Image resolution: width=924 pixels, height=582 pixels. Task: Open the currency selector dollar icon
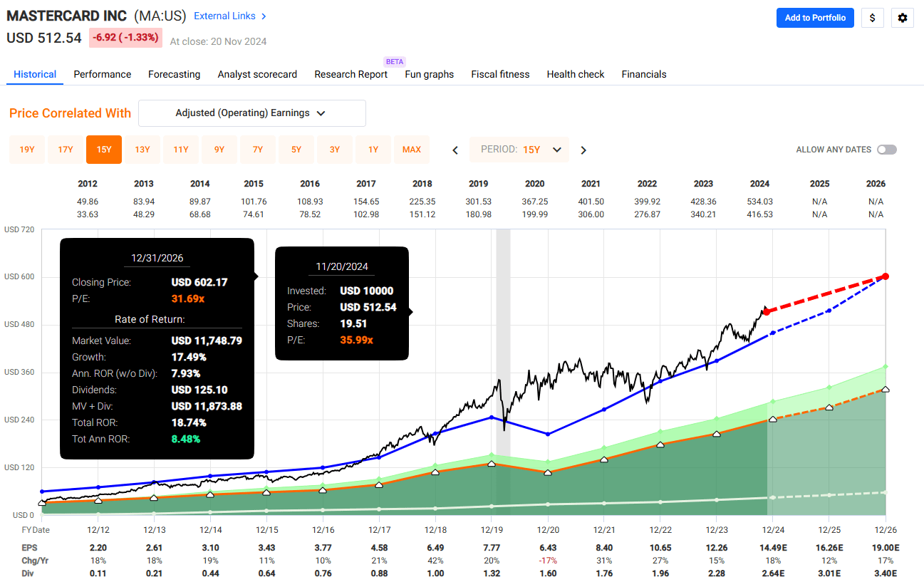pyautogui.click(x=872, y=18)
